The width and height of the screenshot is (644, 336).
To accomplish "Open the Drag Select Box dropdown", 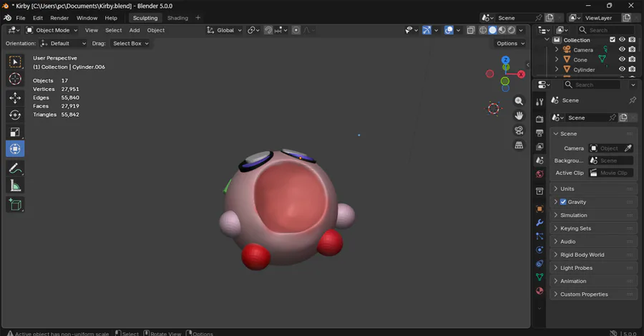I will click(130, 43).
